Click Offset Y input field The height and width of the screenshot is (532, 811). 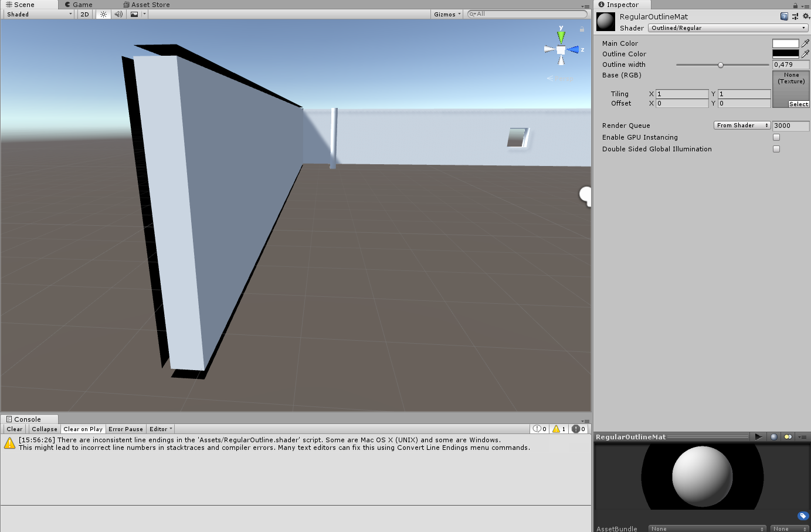744,103
